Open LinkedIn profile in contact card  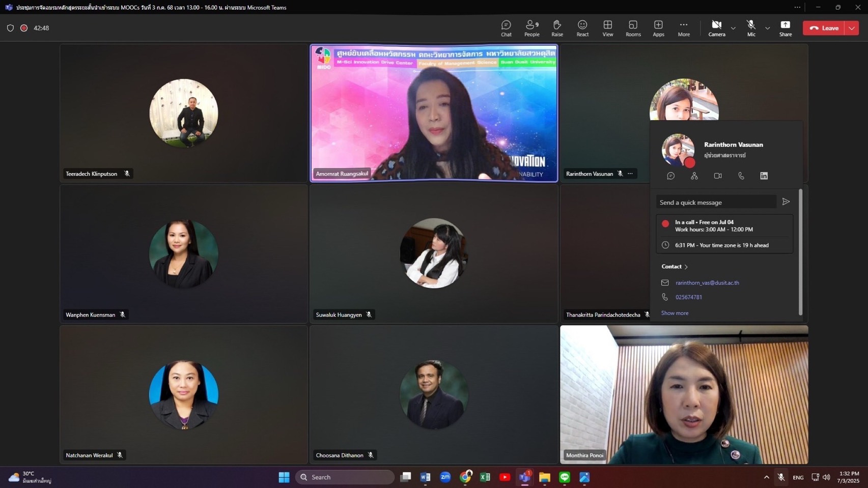[x=764, y=176]
